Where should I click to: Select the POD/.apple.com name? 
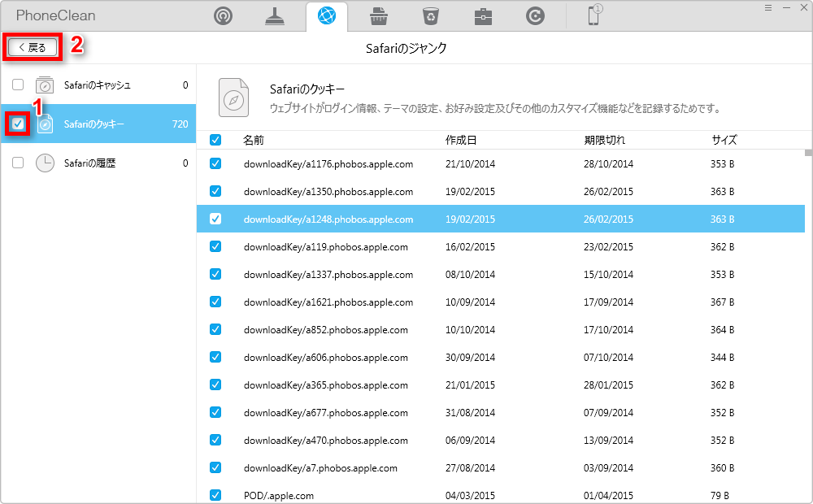(x=278, y=496)
